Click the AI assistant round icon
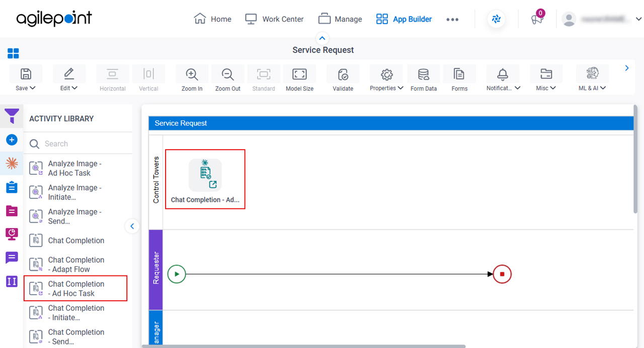This screenshot has width=644, height=348. tap(497, 19)
